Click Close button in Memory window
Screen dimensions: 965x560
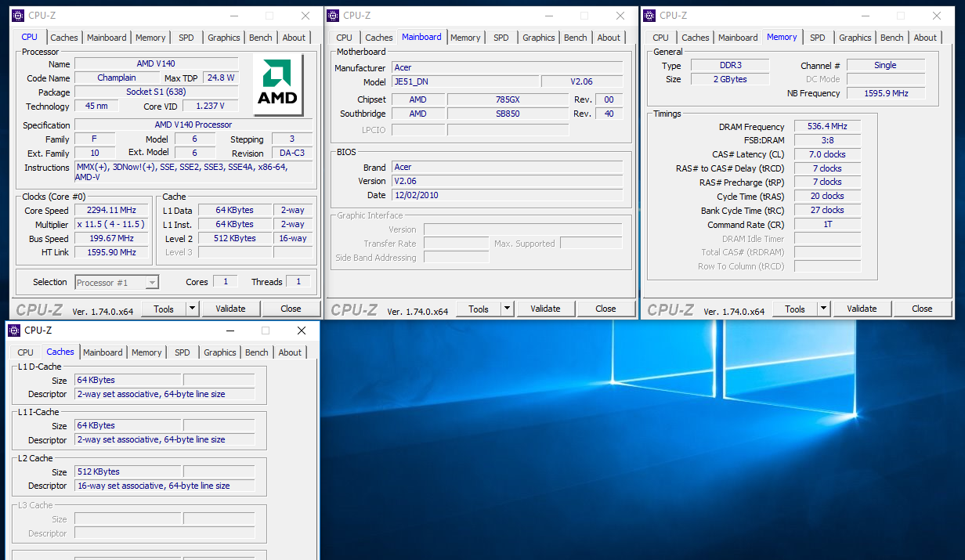click(922, 309)
